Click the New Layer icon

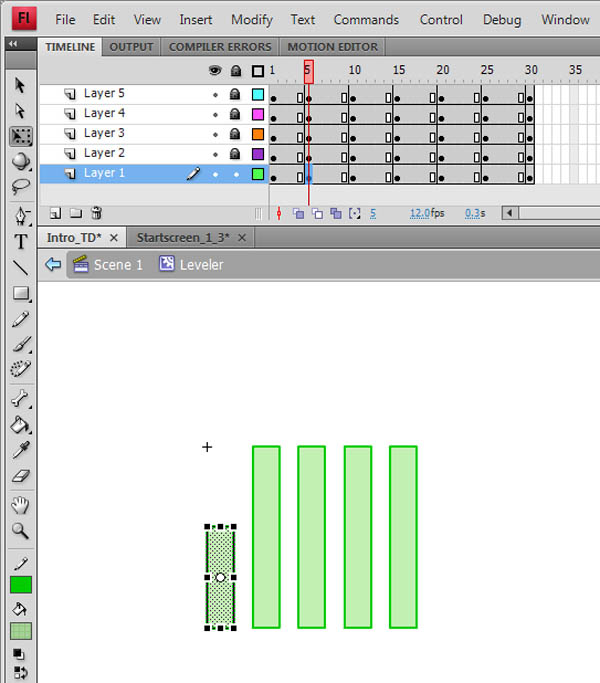point(55,213)
